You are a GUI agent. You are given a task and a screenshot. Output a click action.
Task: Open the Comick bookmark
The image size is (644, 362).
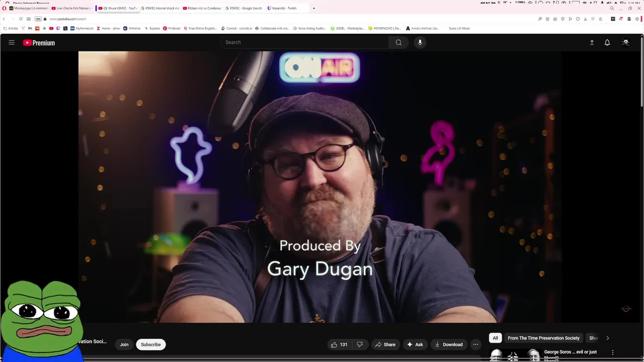click(236, 29)
